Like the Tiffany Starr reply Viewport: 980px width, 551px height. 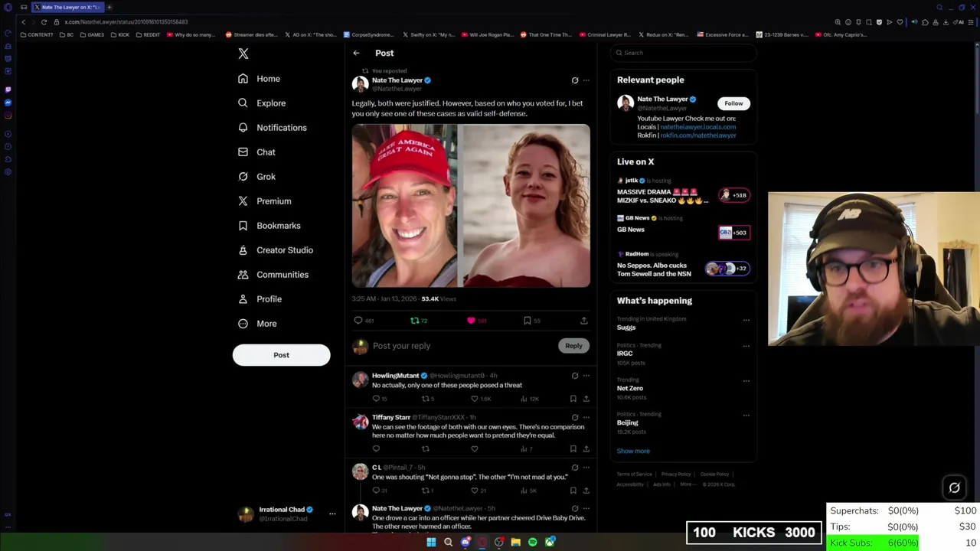pyautogui.click(x=475, y=448)
